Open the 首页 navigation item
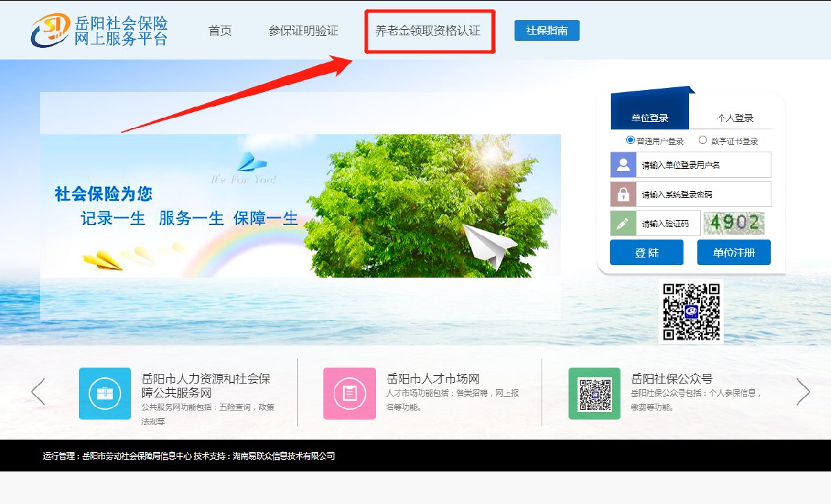Viewport: 831px width, 504px height. click(x=220, y=31)
